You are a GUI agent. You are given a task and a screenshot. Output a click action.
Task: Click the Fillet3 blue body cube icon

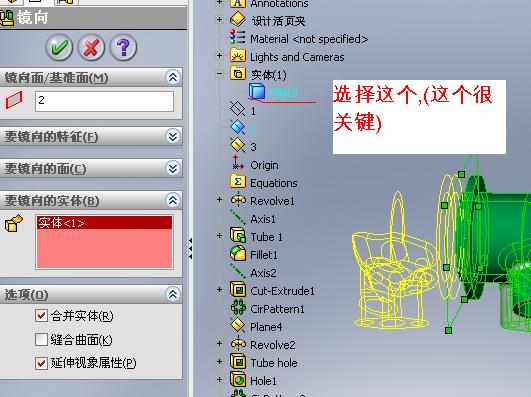point(257,92)
